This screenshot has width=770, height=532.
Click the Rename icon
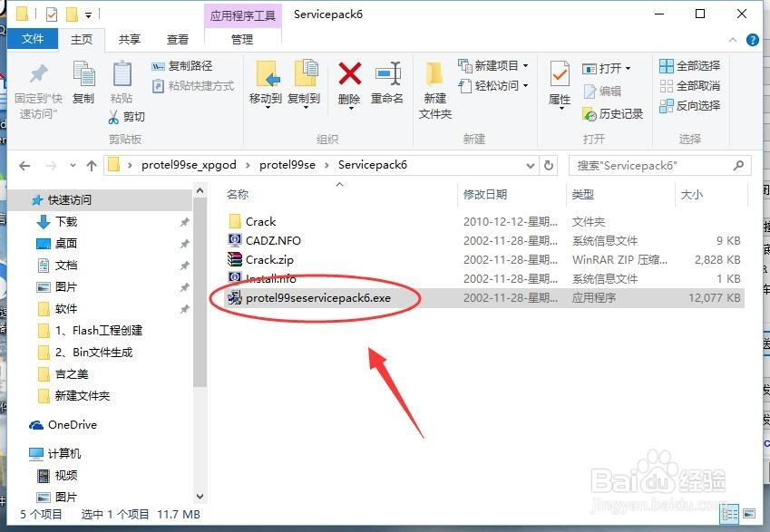pyautogui.click(x=387, y=73)
